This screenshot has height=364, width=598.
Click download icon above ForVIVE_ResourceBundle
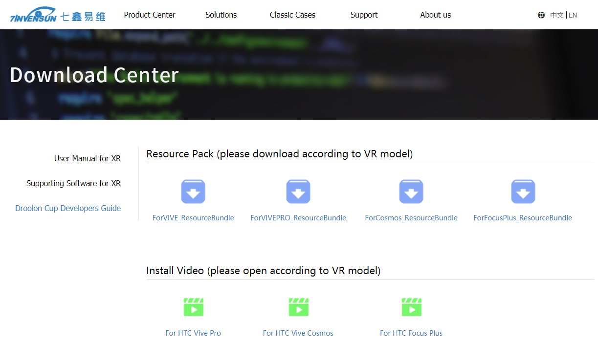click(193, 192)
